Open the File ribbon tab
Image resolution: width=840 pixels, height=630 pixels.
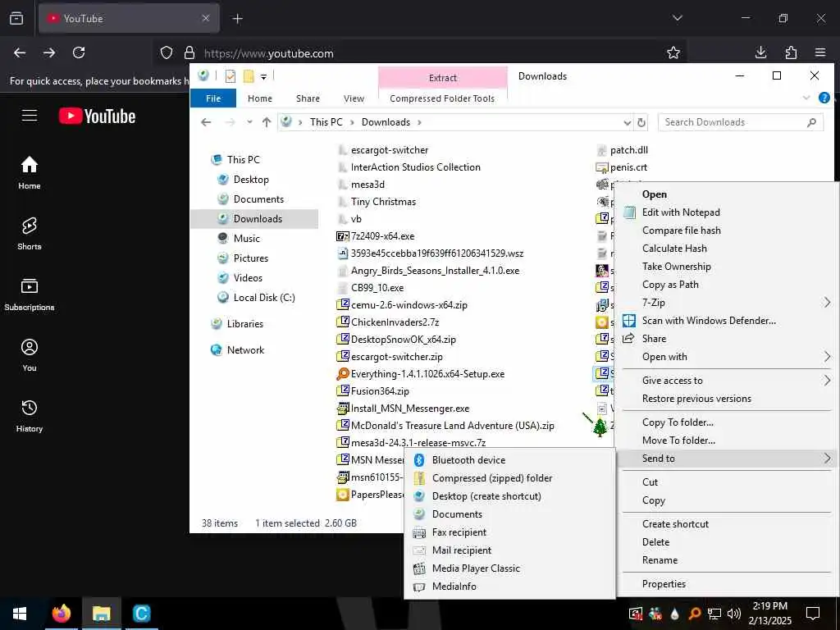[213, 98]
